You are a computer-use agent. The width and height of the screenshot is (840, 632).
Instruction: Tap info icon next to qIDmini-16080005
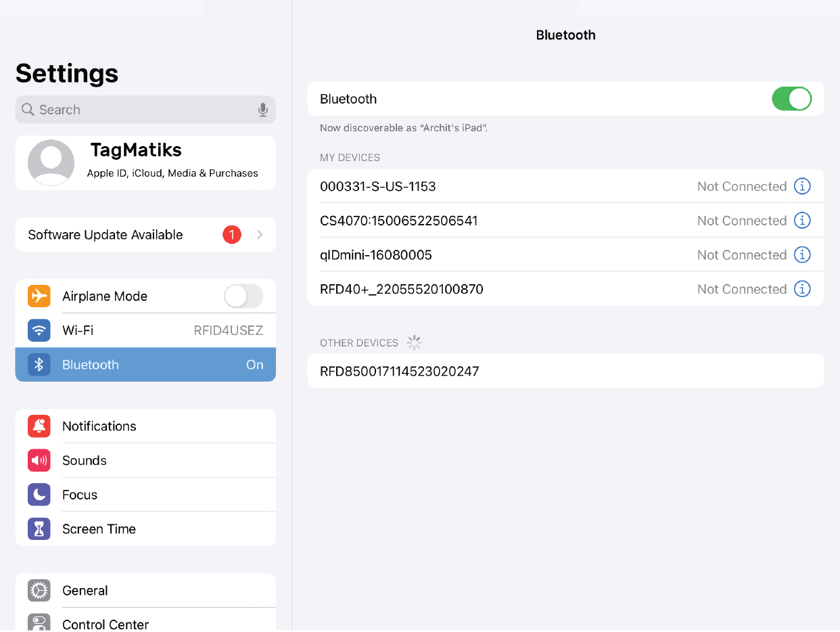(801, 254)
